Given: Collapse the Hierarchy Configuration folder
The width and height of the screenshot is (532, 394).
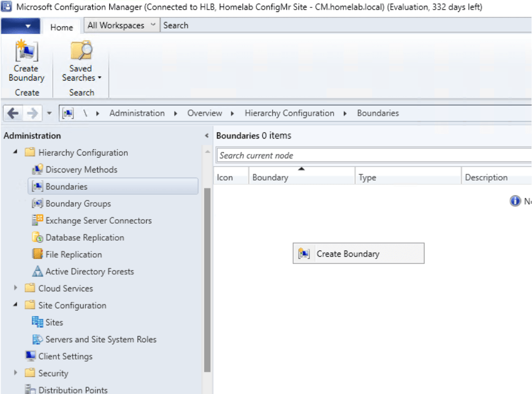Looking at the screenshot, I should (16, 153).
